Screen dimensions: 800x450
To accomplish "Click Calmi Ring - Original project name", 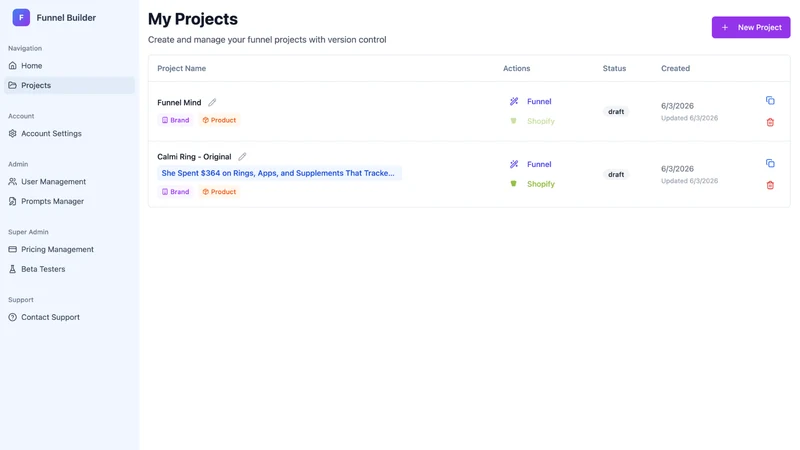I will pos(194,157).
